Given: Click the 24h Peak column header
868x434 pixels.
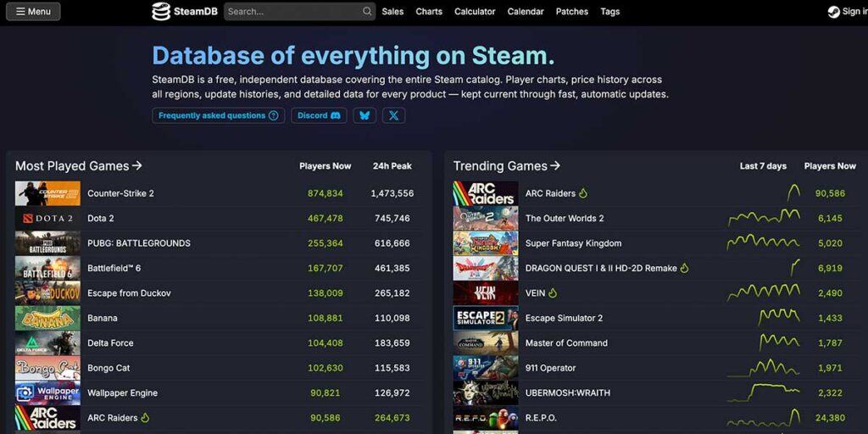Looking at the screenshot, I should click(x=392, y=165).
